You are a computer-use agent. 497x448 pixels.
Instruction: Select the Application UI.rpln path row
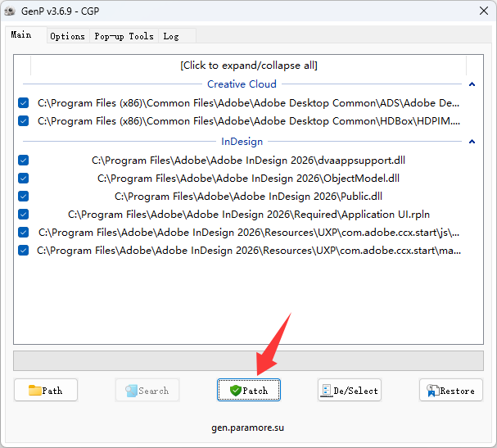pyautogui.click(x=249, y=215)
